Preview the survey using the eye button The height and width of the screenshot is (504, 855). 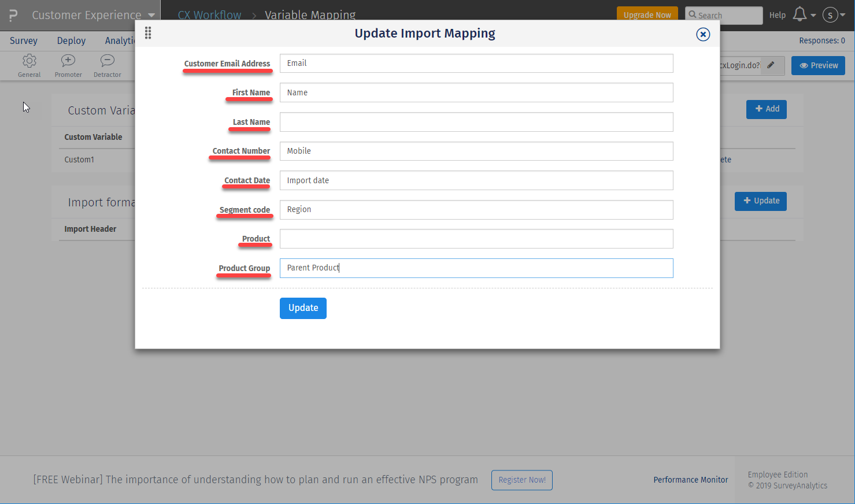point(818,65)
